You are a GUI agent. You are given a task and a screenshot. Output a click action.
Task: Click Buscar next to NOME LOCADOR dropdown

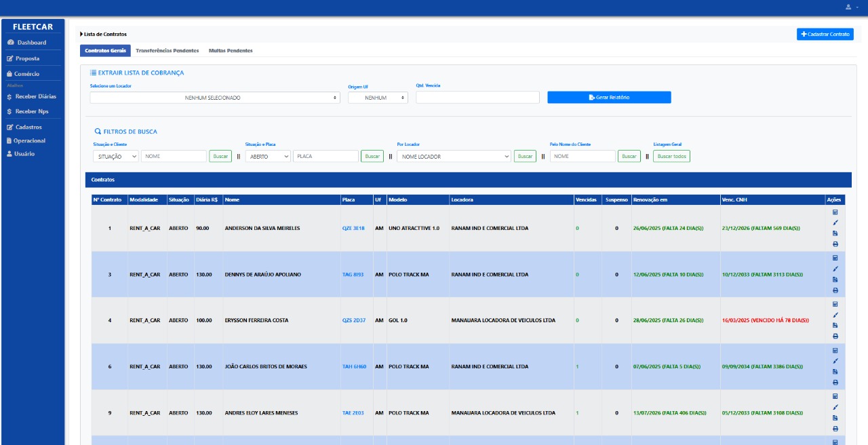pyautogui.click(x=525, y=156)
